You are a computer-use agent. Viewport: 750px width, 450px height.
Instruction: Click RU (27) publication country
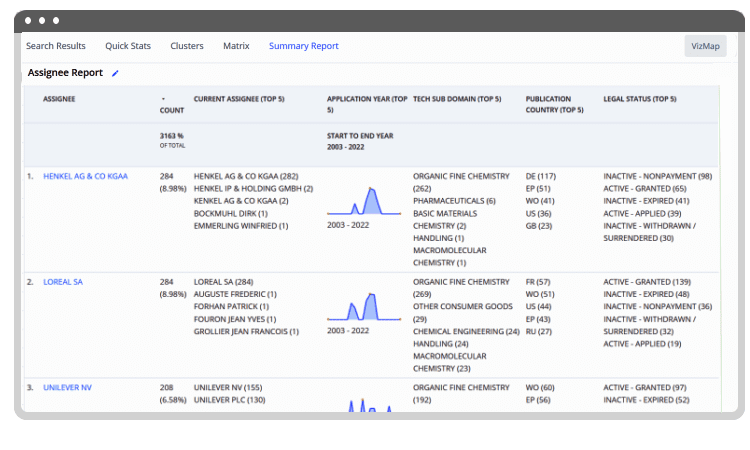(539, 332)
